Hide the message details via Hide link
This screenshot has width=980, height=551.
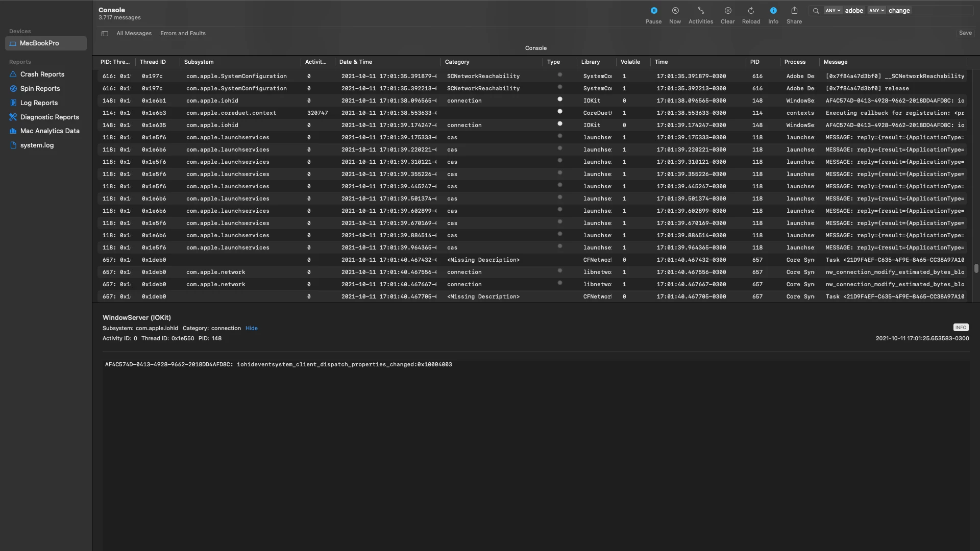[x=251, y=329]
